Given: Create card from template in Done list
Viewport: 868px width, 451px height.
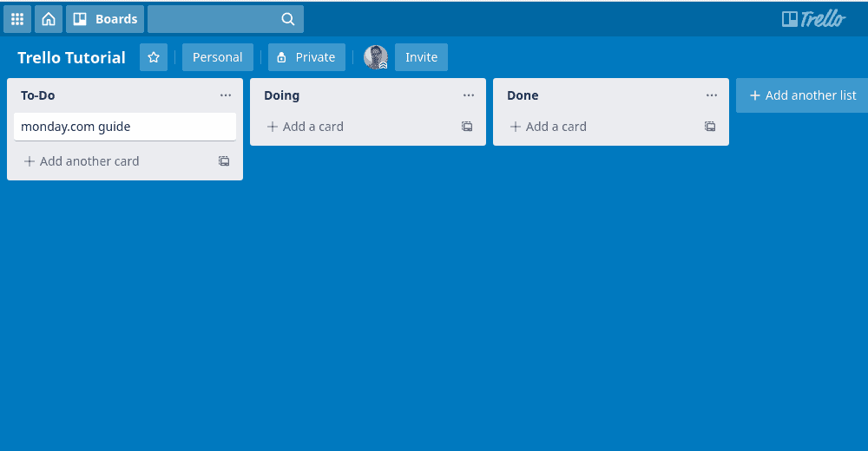Looking at the screenshot, I should (x=710, y=127).
